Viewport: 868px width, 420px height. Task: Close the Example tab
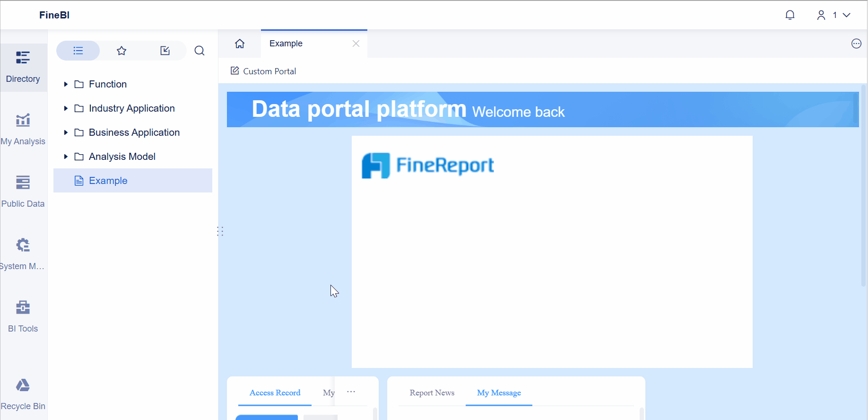tap(356, 44)
